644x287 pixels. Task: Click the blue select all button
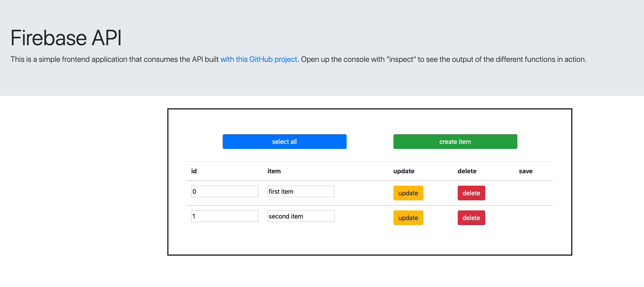click(284, 142)
